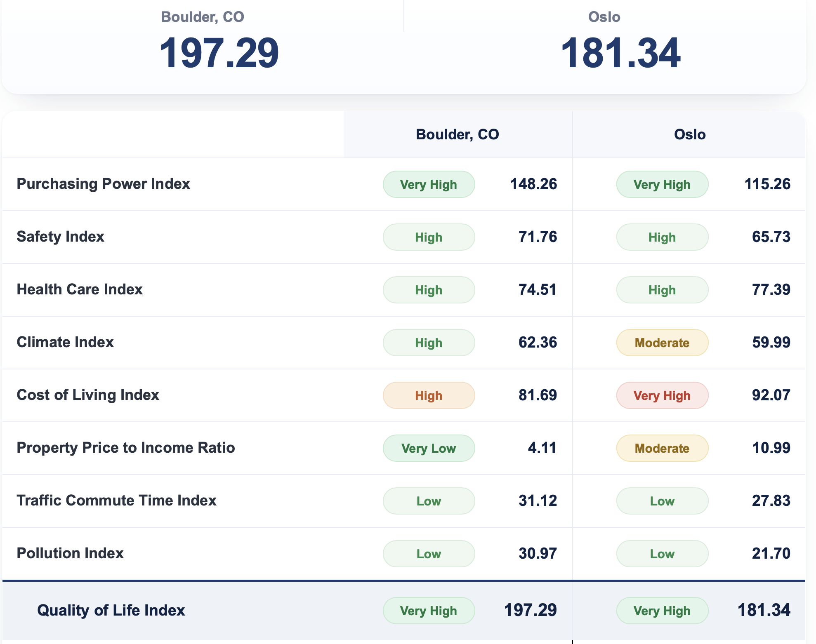Select the 10.99 Property Price ratio value
816x644 pixels.
771,448
